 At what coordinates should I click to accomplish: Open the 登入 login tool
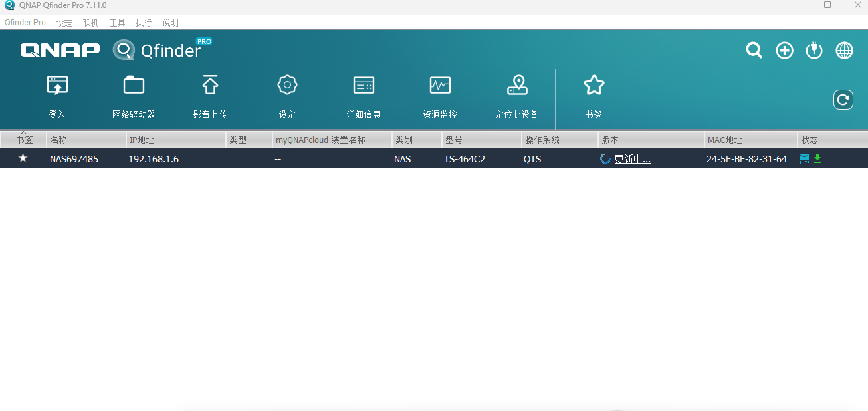tap(57, 98)
